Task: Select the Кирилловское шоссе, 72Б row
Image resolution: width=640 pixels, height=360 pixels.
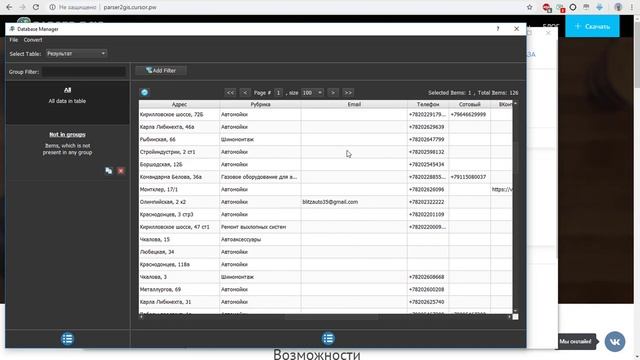Action: [x=326, y=115]
